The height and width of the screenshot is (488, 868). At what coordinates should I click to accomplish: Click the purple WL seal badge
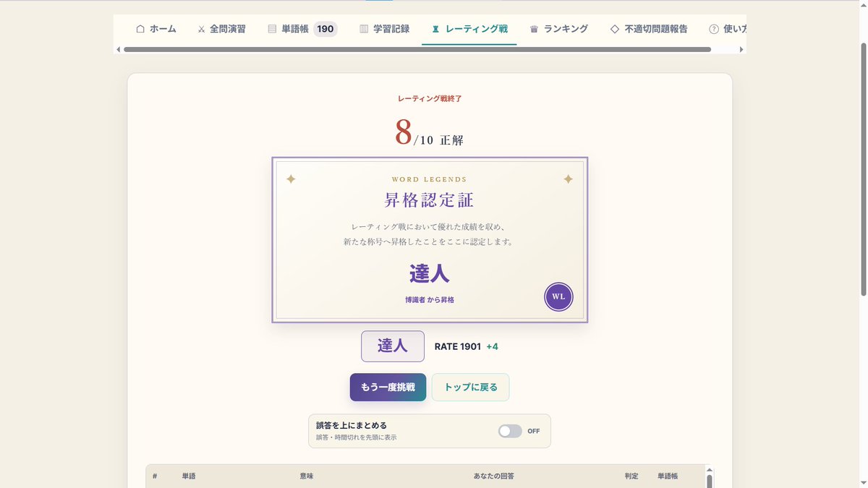coord(558,296)
